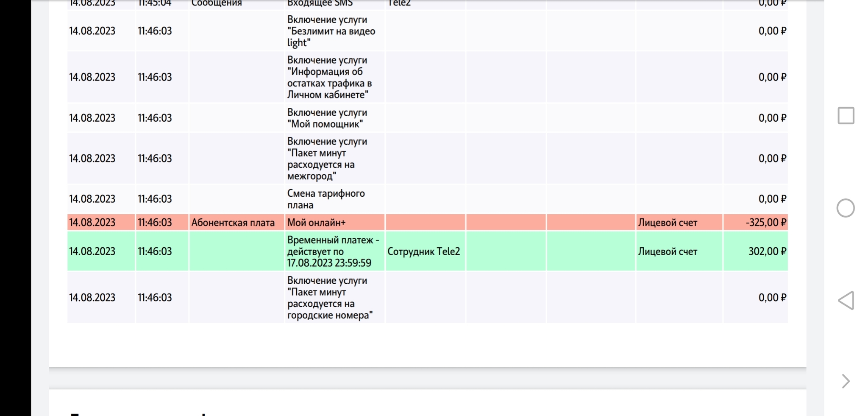Tap the Android back triangle icon

846,301
